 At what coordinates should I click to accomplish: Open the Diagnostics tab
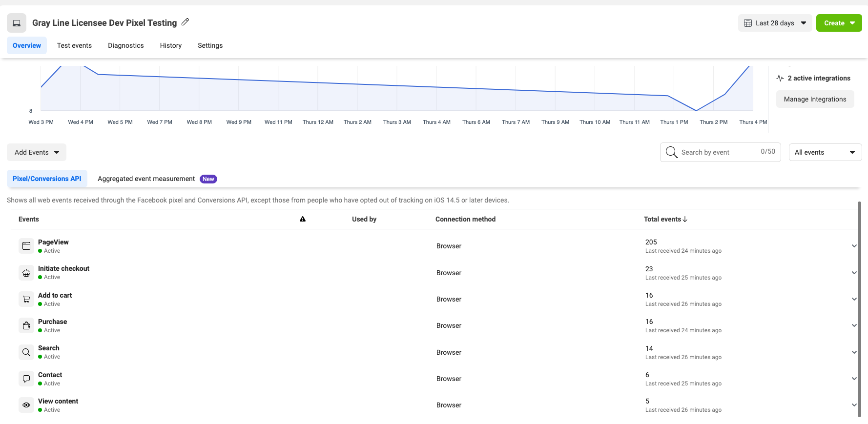126,45
